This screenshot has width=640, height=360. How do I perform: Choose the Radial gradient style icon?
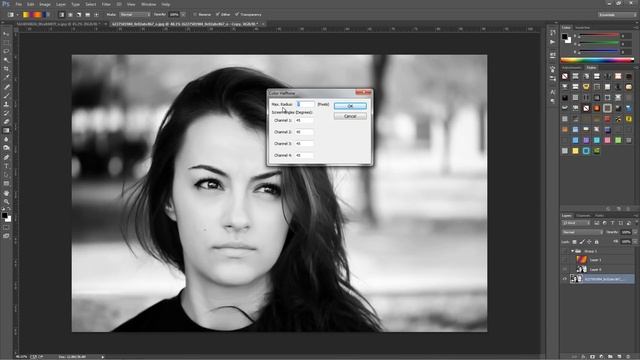click(x=70, y=15)
